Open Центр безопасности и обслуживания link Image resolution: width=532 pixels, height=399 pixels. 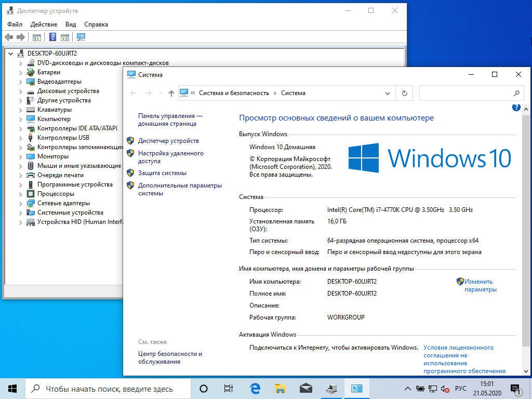coord(170,357)
